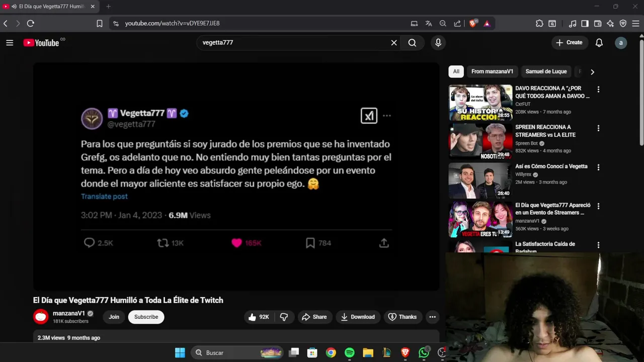Translate this page icon

429,23
